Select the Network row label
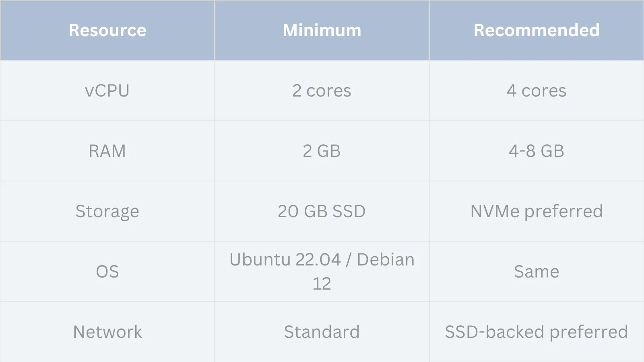This screenshot has width=644, height=362. (107, 332)
